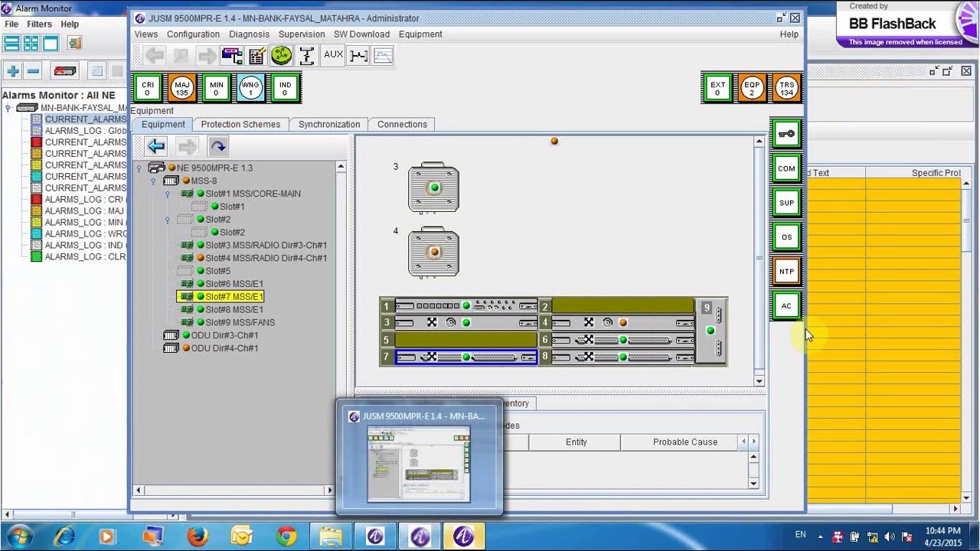
Task: Select ALARMS_LOG : CLR entry in Alarm Monitor
Action: (x=85, y=257)
